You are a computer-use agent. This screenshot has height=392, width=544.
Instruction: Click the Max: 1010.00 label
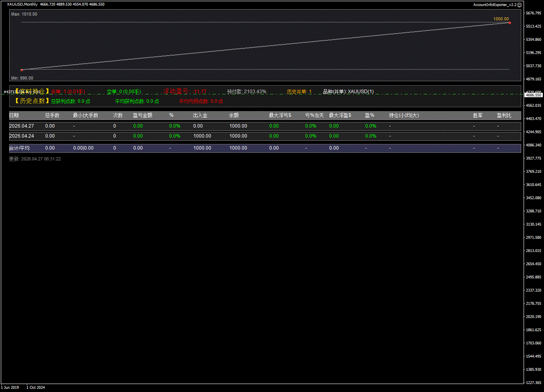coord(24,14)
